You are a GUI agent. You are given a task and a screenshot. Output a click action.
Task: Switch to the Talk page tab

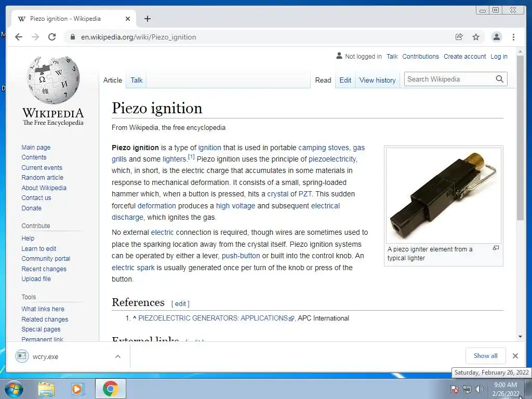click(x=137, y=81)
